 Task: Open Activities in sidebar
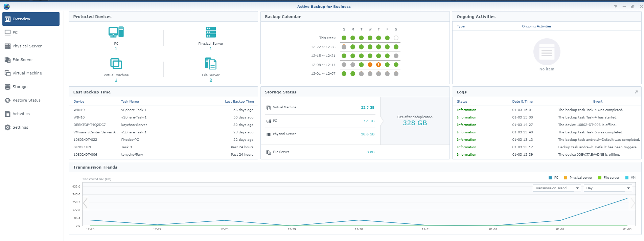pos(31,114)
